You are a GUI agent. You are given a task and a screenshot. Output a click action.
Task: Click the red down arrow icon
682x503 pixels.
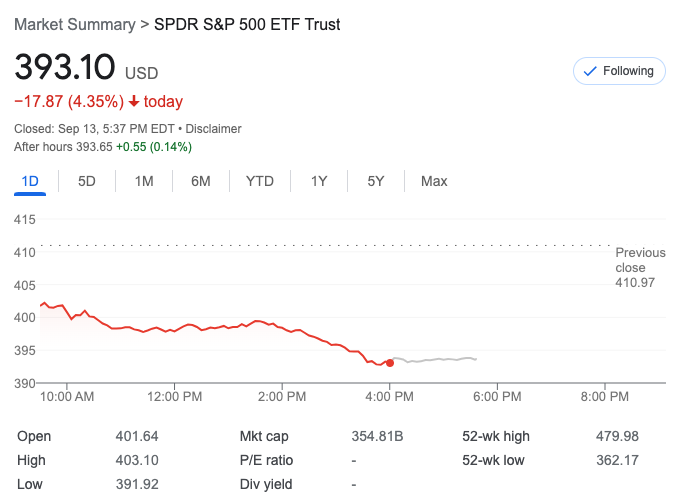pos(134,102)
